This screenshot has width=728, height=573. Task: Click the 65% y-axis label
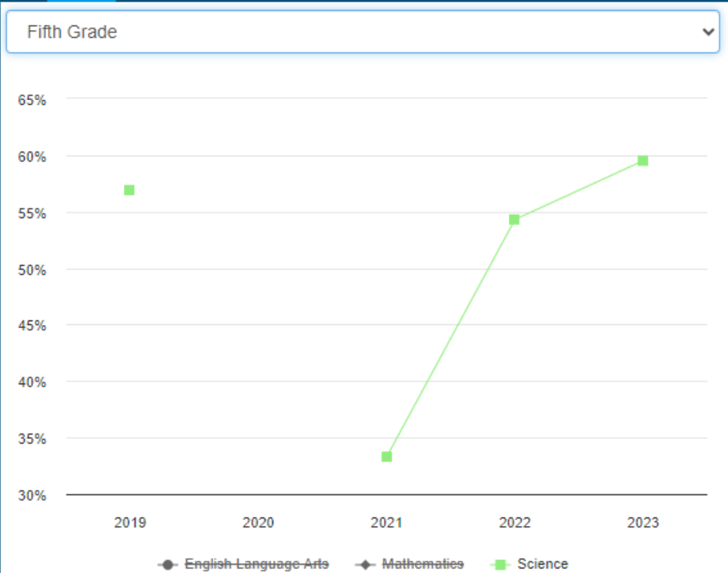(x=32, y=100)
